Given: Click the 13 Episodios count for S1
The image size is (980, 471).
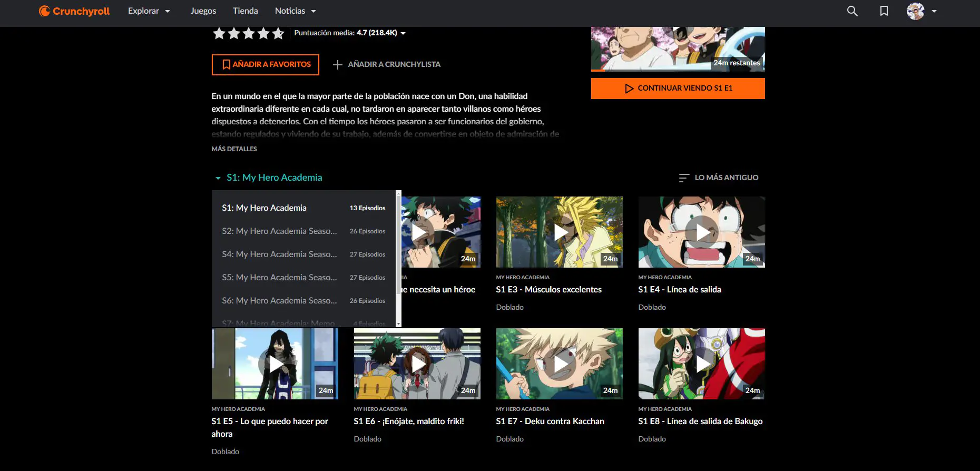Looking at the screenshot, I should point(367,208).
